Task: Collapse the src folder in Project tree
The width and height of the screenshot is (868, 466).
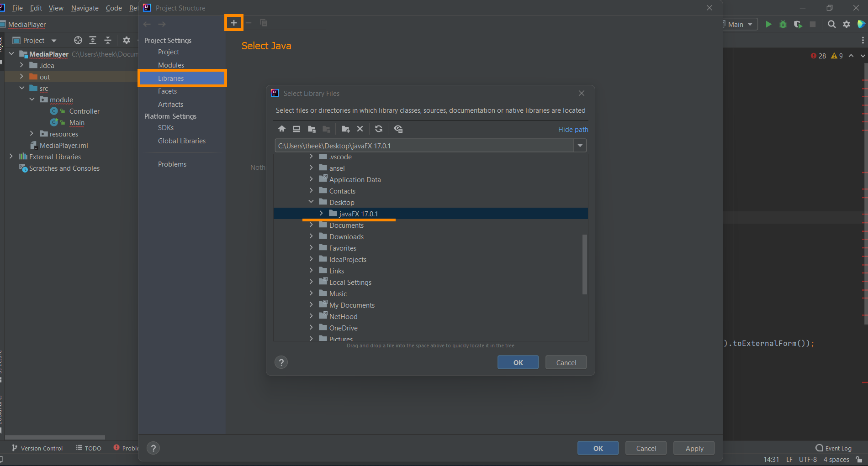Action: (21, 88)
